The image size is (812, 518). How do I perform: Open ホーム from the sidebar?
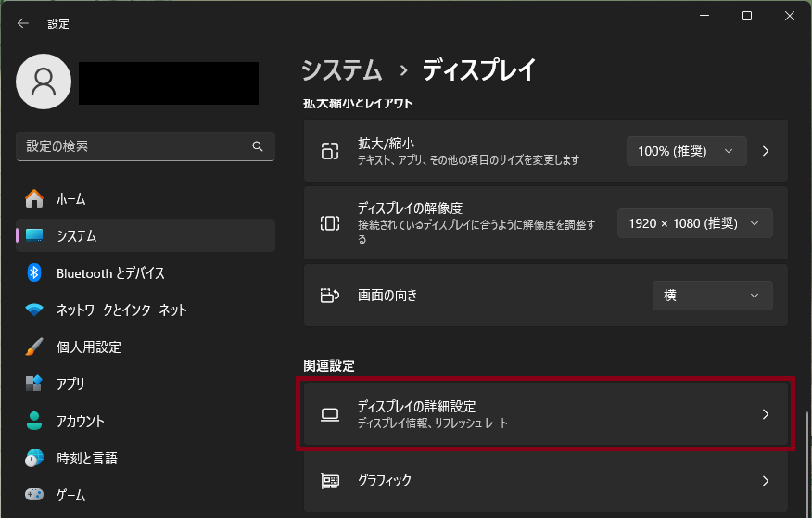click(70, 198)
